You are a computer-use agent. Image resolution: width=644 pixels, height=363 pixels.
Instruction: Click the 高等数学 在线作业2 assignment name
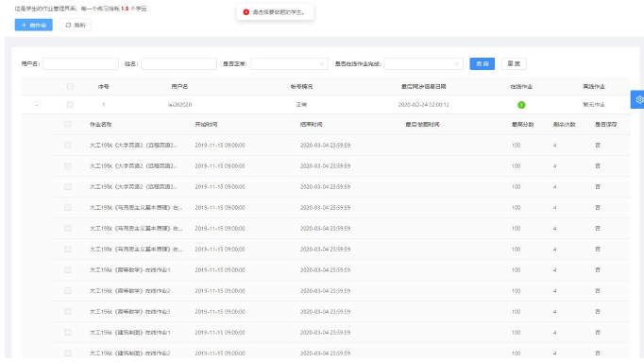(x=129, y=291)
